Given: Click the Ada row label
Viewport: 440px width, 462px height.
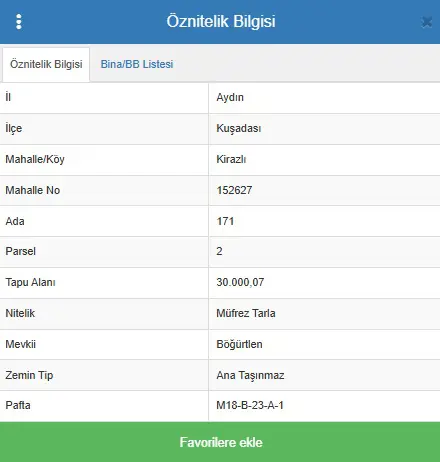Looking at the screenshot, I should (15, 221).
